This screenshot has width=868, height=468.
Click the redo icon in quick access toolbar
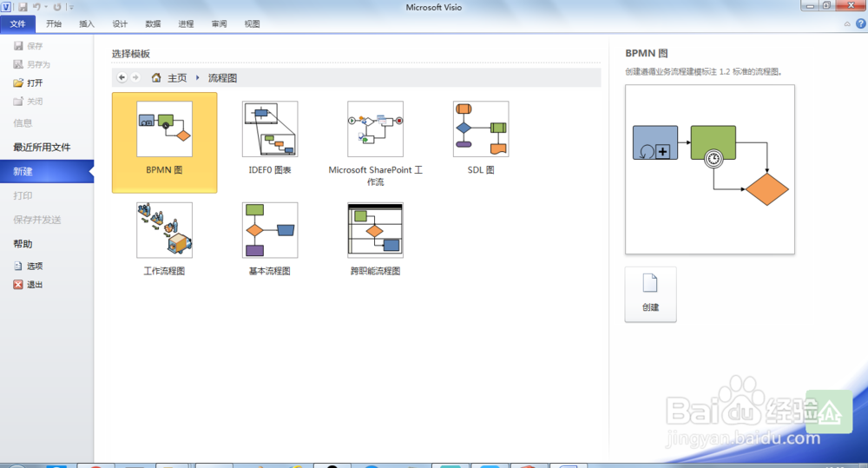click(x=57, y=7)
